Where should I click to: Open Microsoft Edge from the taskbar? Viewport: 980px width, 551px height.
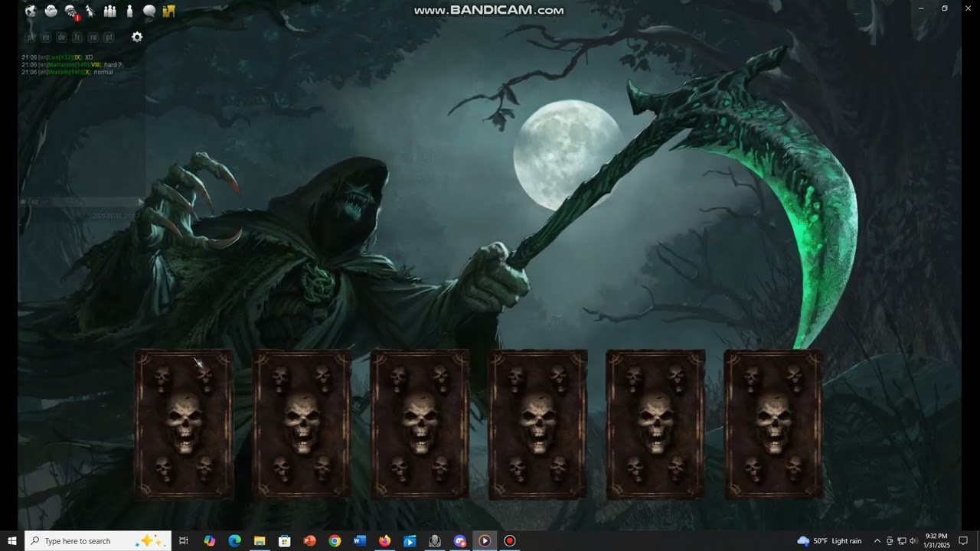click(235, 541)
